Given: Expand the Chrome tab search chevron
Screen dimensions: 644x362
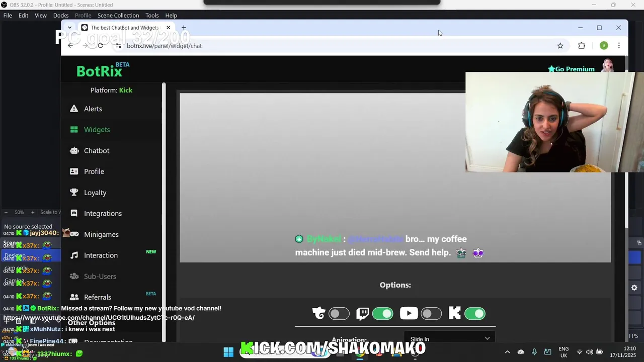Looking at the screenshot, I should coord(69,28).
